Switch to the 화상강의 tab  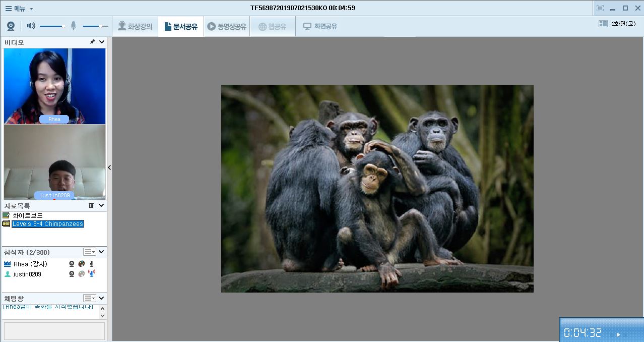tap(135, 27)
